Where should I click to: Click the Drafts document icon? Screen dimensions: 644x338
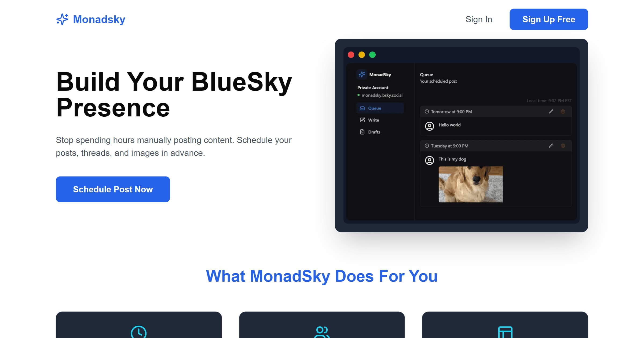coord(362,131)
